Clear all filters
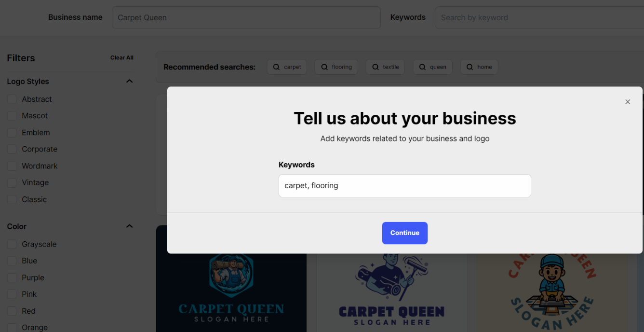Viewport: 644px width, 332px height. coord(122,57)
